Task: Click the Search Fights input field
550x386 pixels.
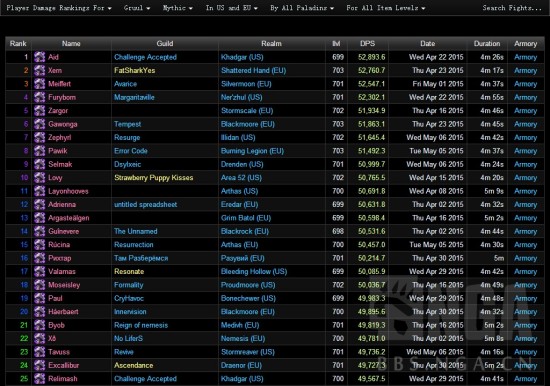Action: tap(512, 8)
